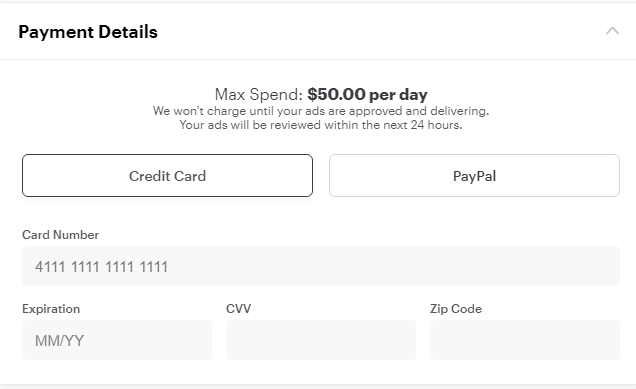Click the 'Credit Card' button text
The width and height of the screenshot is (636, 389).
click(168, 176)
